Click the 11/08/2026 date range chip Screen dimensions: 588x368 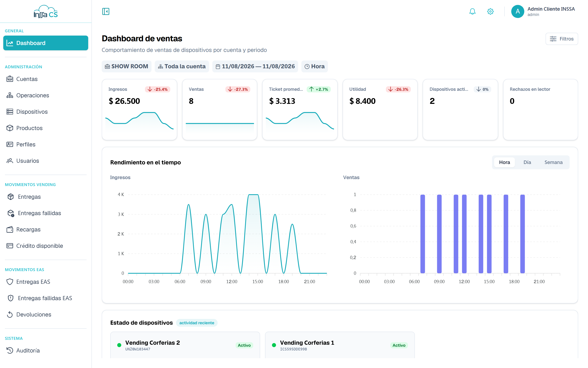click(255, 66)
